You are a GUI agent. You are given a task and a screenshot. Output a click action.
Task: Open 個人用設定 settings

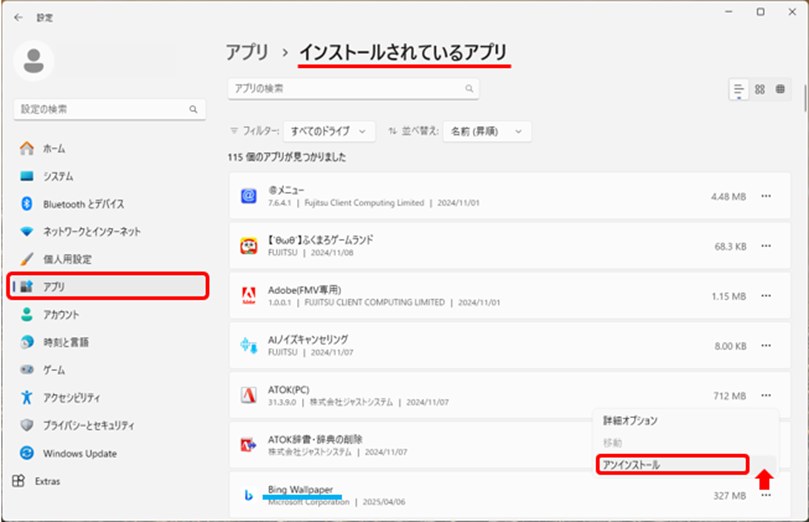pyautogui.click(x=108, y=259)
